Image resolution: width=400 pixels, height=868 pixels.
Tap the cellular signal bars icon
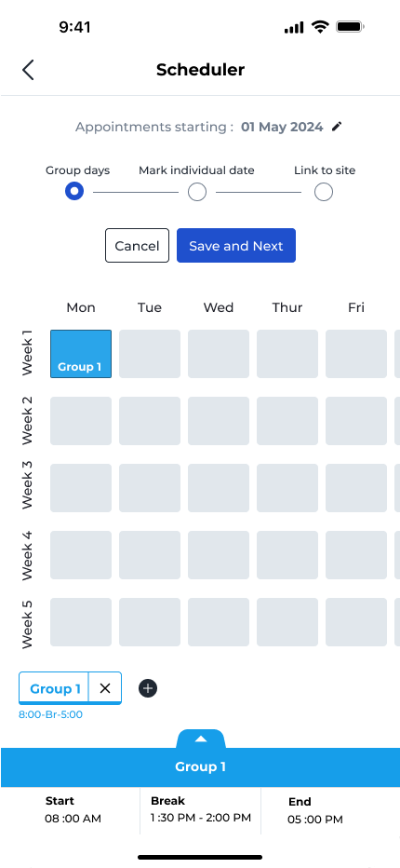click(294, 27)
